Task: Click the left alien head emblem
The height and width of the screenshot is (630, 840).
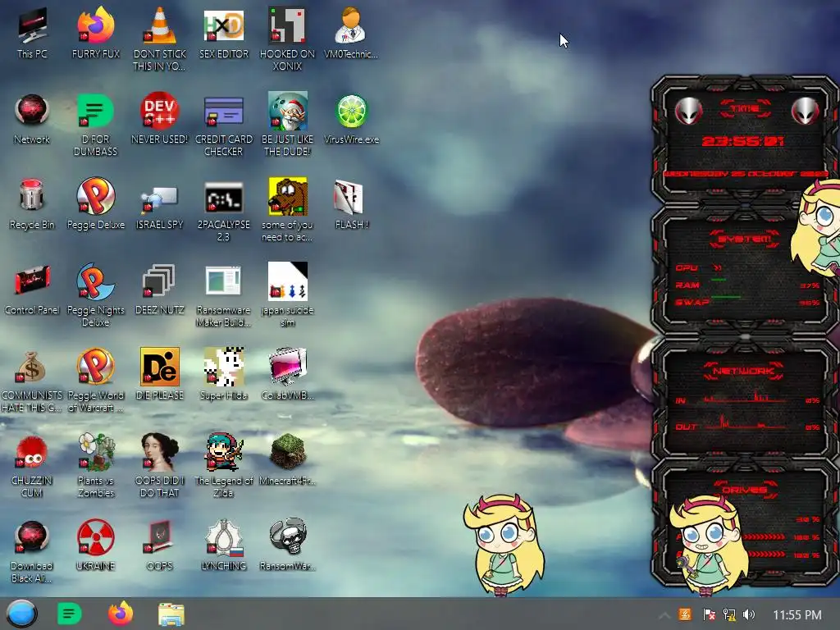Action: click(x=688, y=111)
